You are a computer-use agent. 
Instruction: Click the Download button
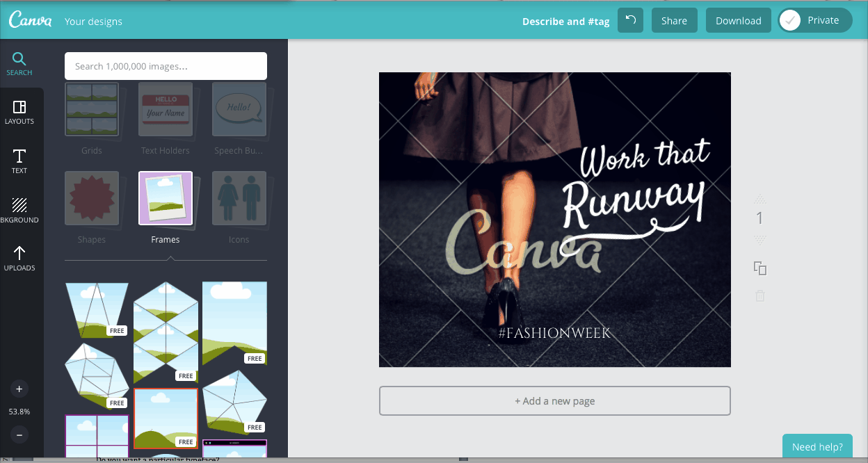coord(738,20)
